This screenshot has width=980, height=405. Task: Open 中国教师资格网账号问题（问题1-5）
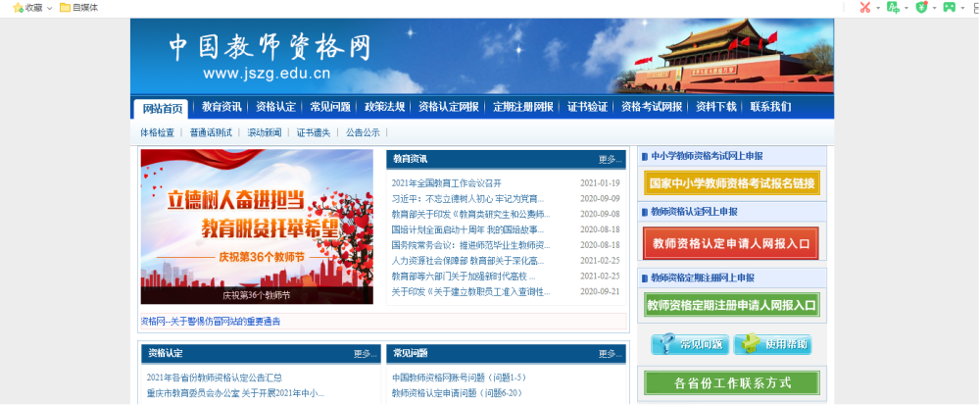(x=459, y=378)
